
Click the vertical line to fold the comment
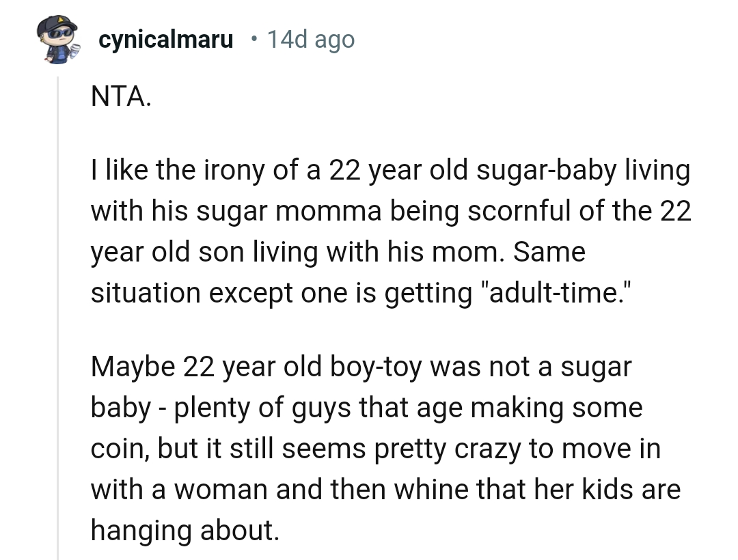pyautogui.click(x=57, y=307)
